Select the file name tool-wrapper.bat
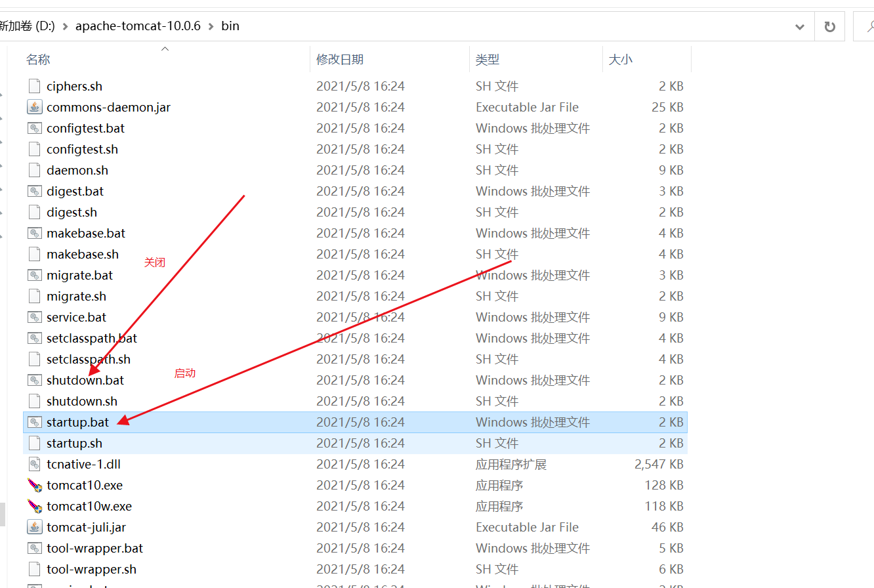The width and height of the screenshot is (874, 588). pos(94,548)
